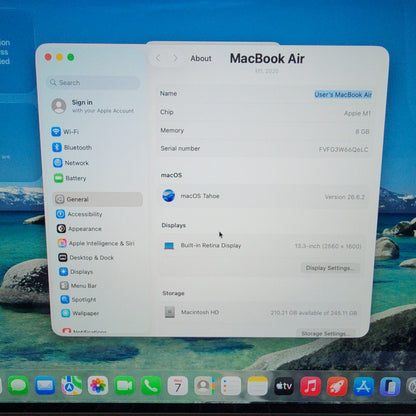Click the Storage Settings button
Image resolution: width=416 pixels, height=416 pixels.
326,333
